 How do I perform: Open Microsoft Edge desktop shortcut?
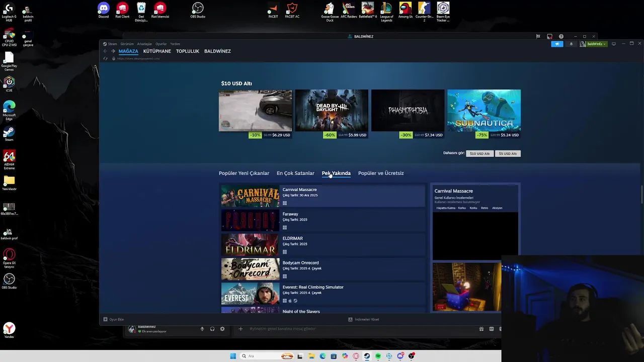pos(9,110)
